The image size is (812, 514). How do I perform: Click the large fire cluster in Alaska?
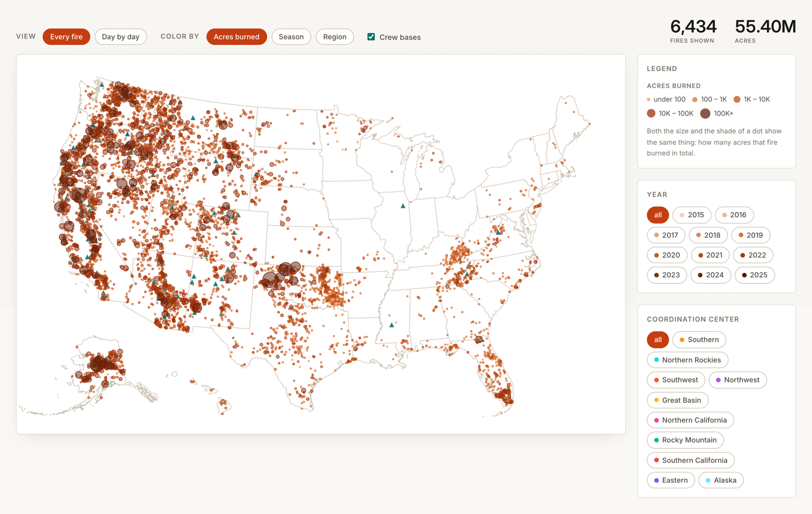[x=98, y=364]
